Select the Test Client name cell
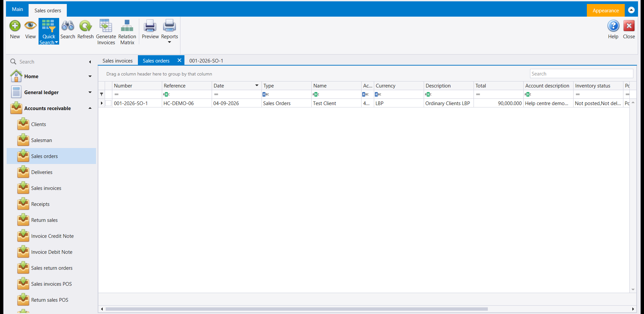 (x=336, y=103)
